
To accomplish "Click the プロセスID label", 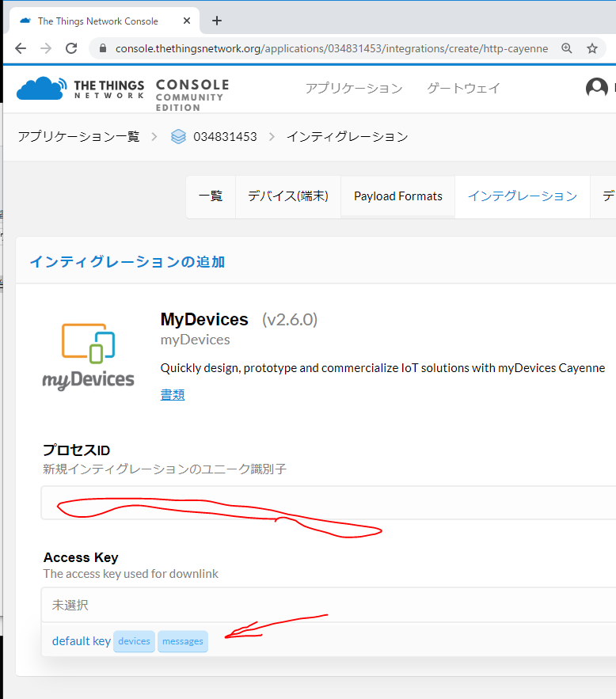I will tap(76, 450).
